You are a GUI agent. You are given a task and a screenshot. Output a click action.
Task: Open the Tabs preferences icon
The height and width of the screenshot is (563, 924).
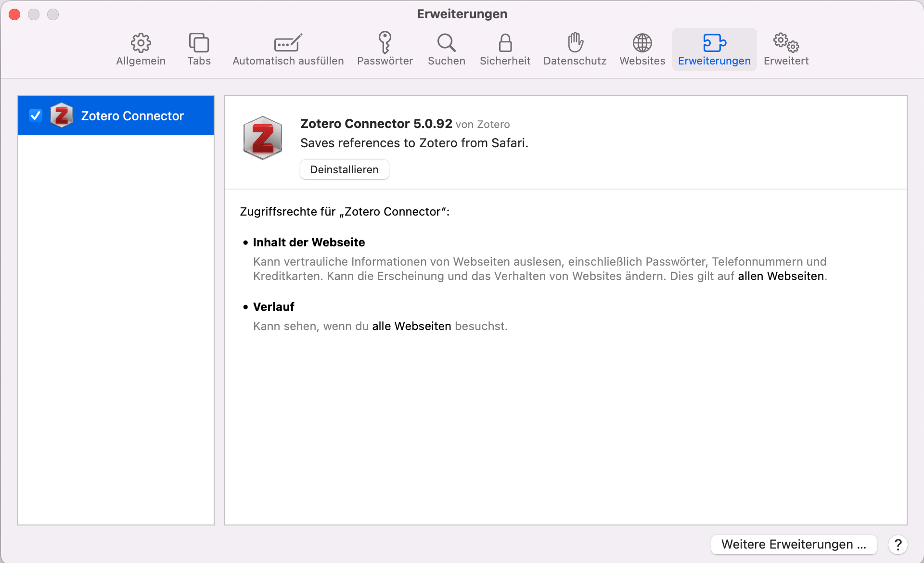(199, 43)
